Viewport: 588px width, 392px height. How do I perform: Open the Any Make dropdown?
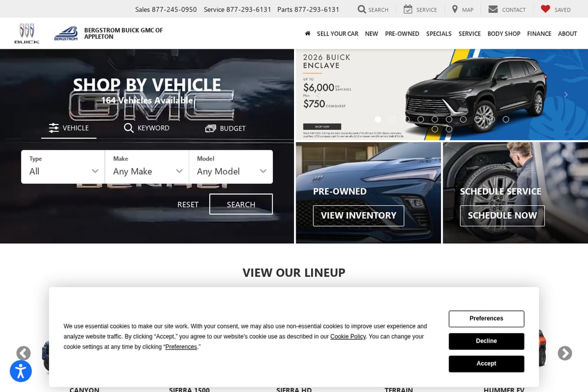[x=147, y=167]
